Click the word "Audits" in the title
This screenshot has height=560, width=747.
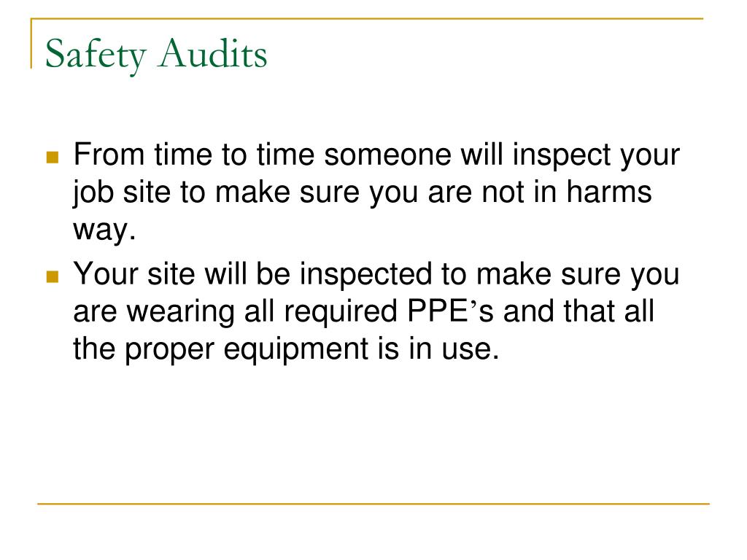point(212,52)
